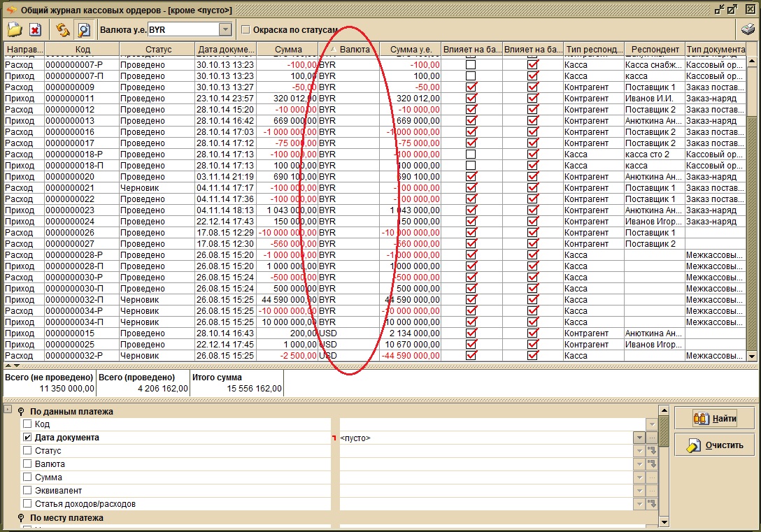This screenshot has height=532, width=761.
Task: Click Всего (не проведено) value 11 350 000,00
Action: 66,389
